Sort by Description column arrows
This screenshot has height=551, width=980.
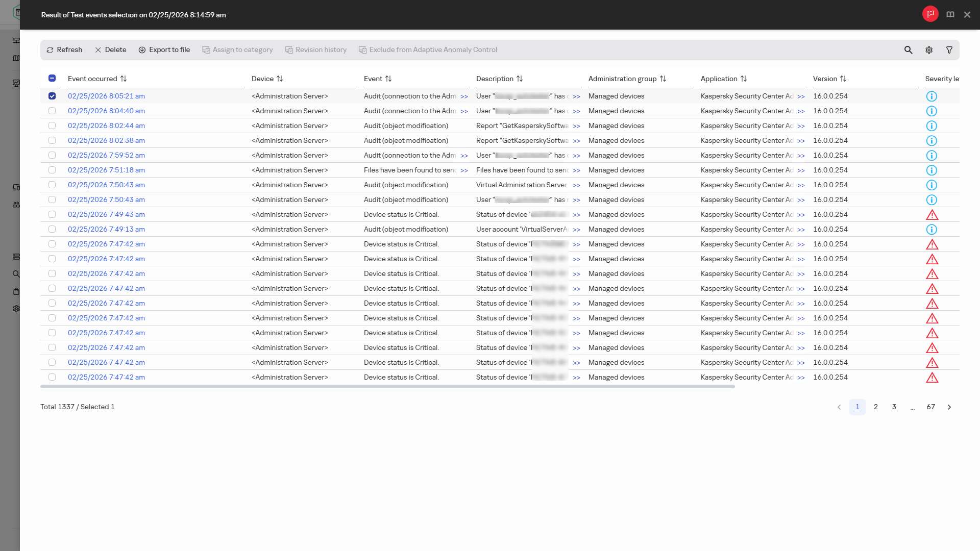(x=520, y=79)
